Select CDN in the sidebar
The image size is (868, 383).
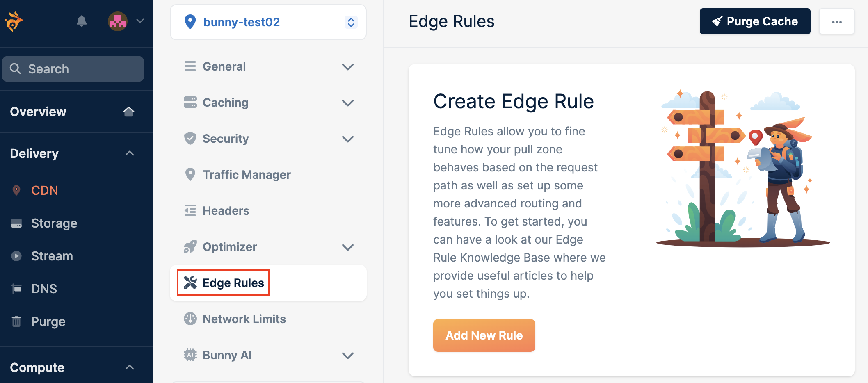(x=44, y=190)
